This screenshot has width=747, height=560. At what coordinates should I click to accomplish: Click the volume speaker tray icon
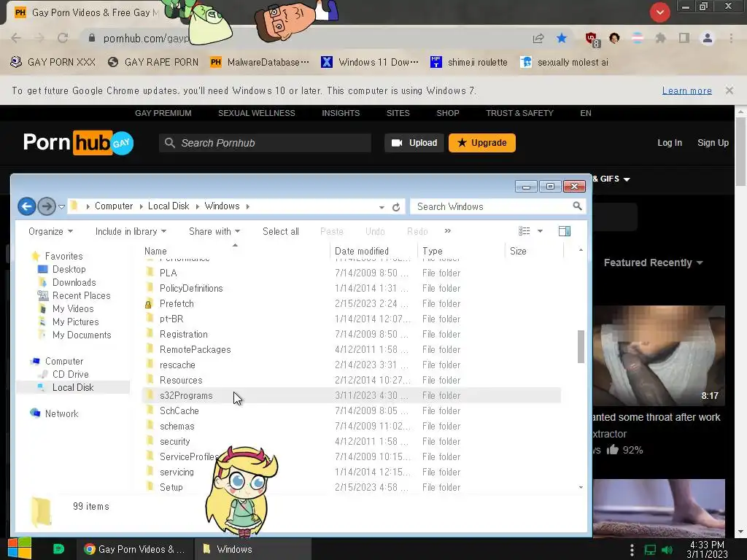click(667, 550)
